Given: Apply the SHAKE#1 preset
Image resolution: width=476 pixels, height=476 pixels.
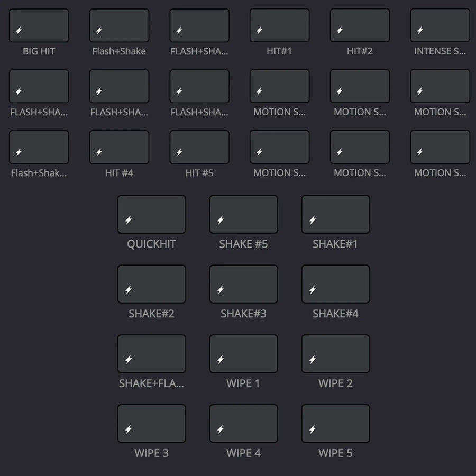Looking at the screenshot, I should [x=335, y=214].
